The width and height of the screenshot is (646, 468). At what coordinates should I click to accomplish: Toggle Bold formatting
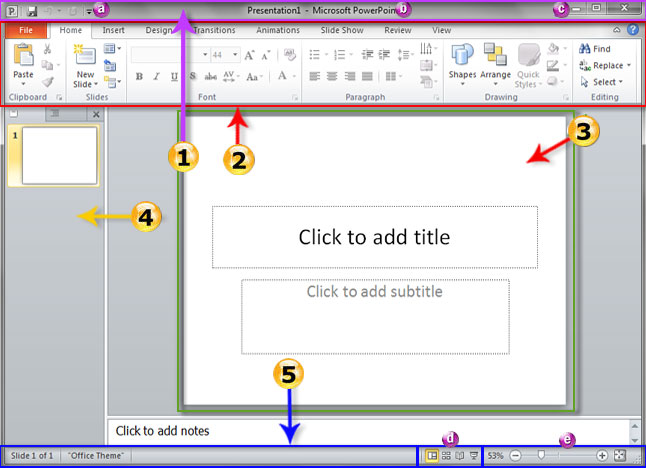[139, 77]
